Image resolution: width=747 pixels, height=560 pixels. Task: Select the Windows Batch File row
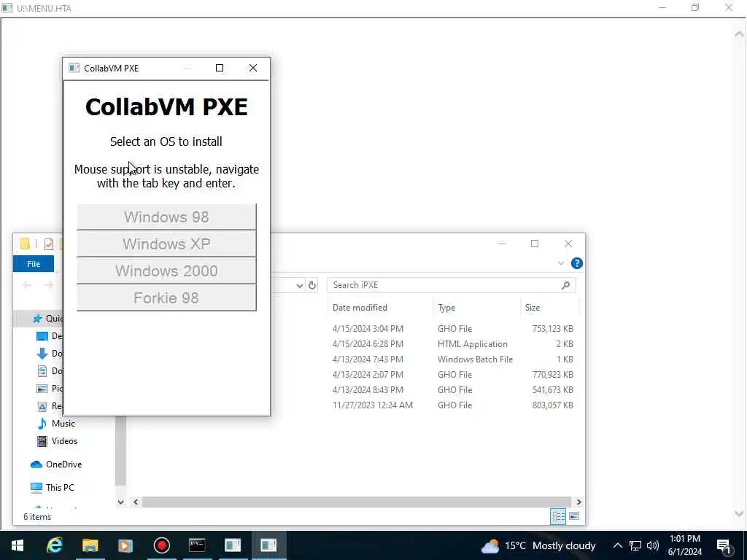pyautogui.click(x=452, y=359)
